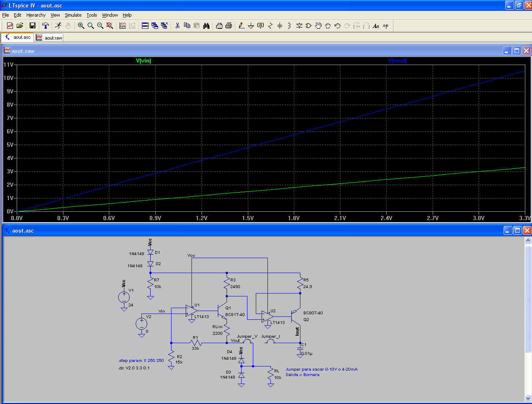The height and width of the screenshot is (404, 532).
Task: Click the Run simulation icon
Action: [58, 26]
